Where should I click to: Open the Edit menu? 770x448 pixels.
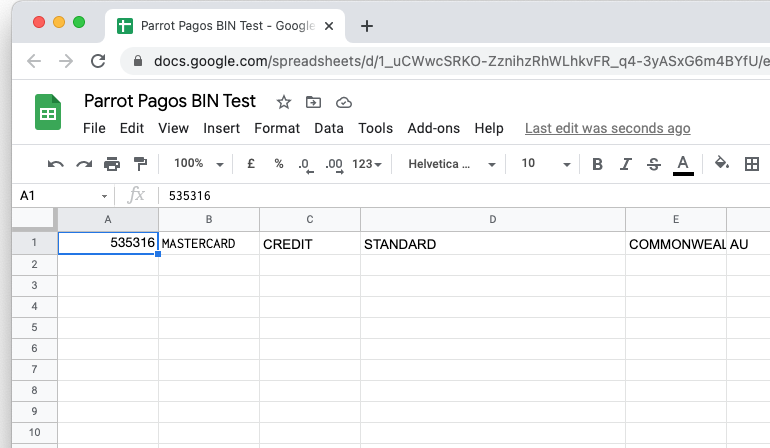(x=132, y=128)
